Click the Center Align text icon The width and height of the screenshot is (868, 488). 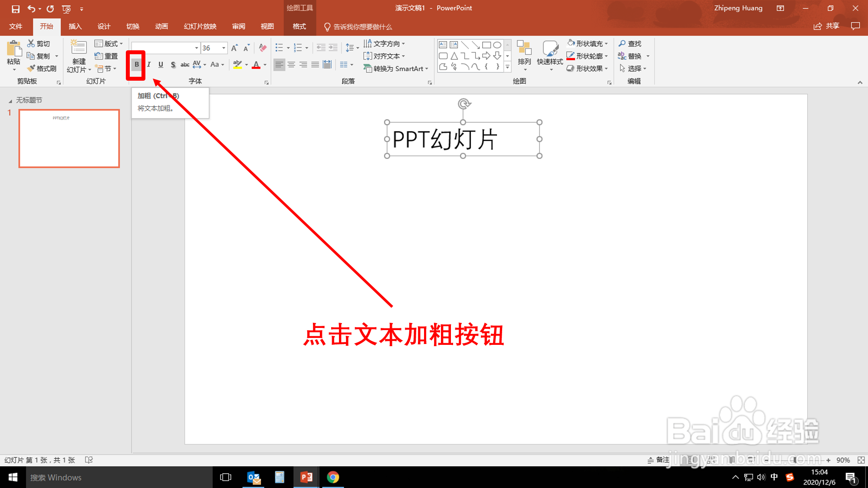click(291, 65)
